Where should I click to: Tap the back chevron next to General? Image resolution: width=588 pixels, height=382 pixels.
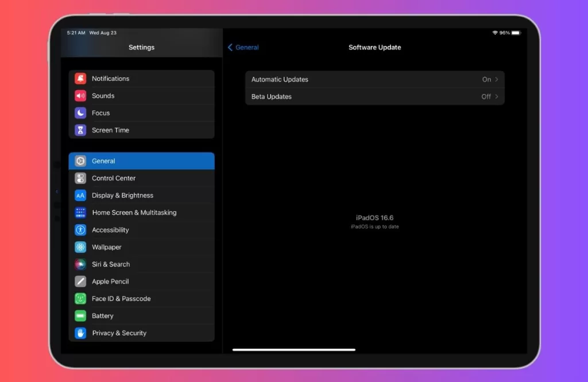230,48
